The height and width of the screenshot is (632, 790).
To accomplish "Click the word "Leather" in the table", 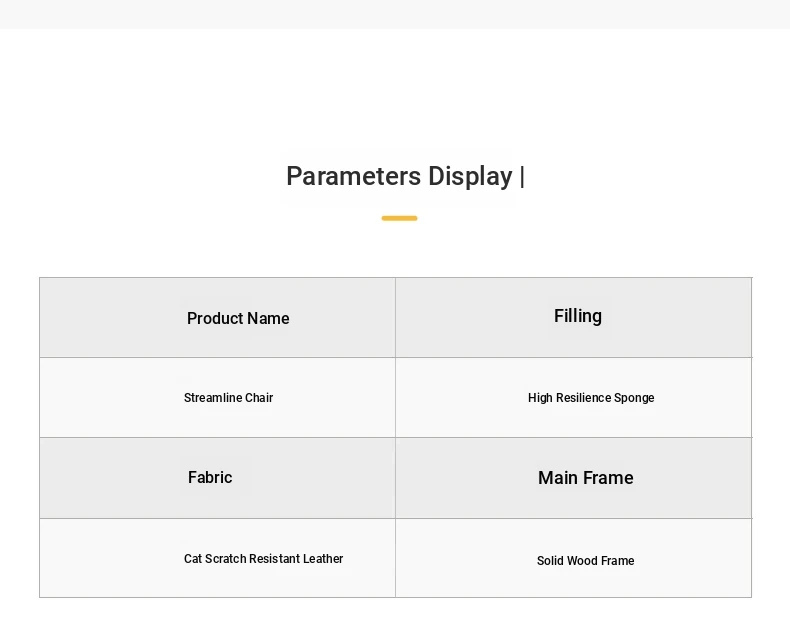I will [x=323, y=559].
